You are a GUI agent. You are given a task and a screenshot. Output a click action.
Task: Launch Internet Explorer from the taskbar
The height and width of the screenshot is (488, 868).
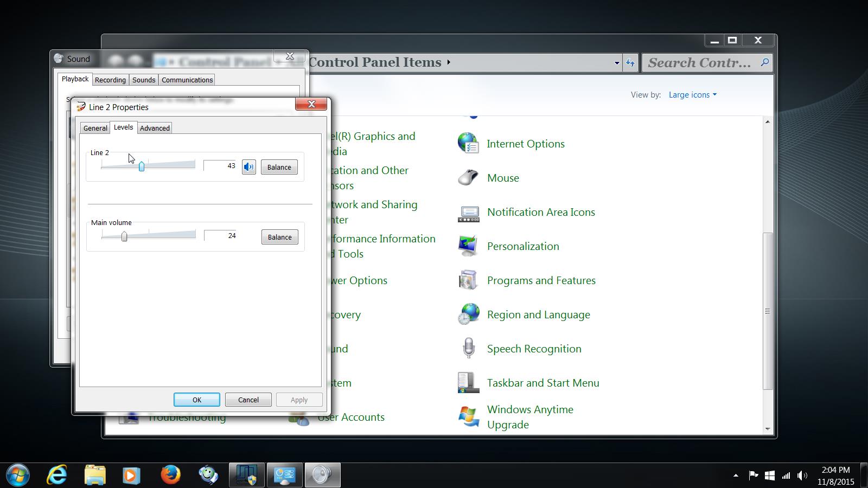tap(56, 476)
